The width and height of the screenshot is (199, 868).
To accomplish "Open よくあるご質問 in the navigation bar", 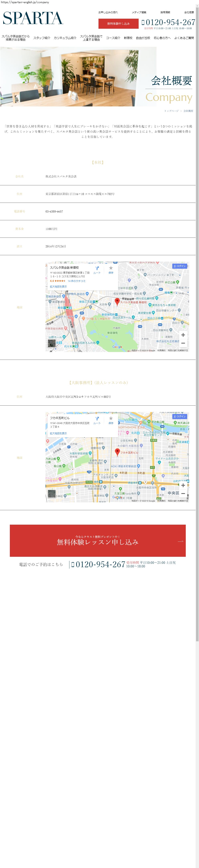I will click(x=184, y=38).
